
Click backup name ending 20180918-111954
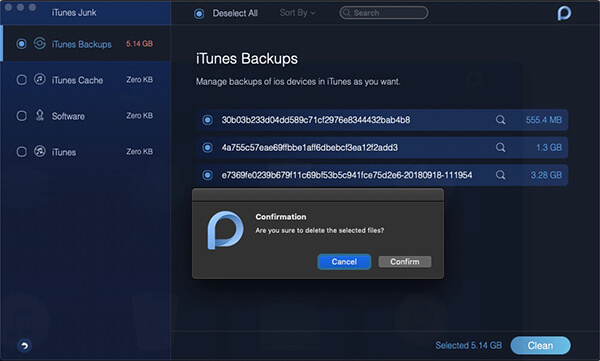click(x=347, y=175)
